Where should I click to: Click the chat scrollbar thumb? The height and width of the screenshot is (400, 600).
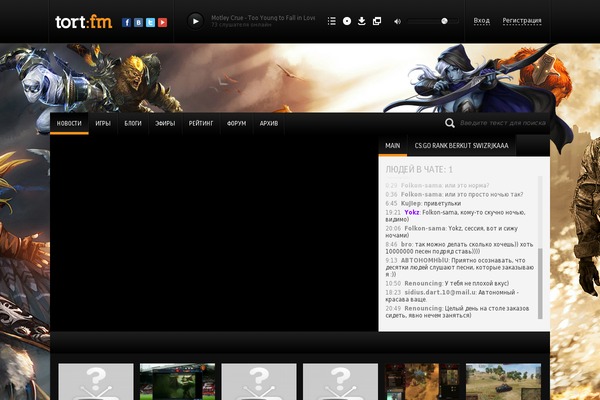tap(540, 283)
